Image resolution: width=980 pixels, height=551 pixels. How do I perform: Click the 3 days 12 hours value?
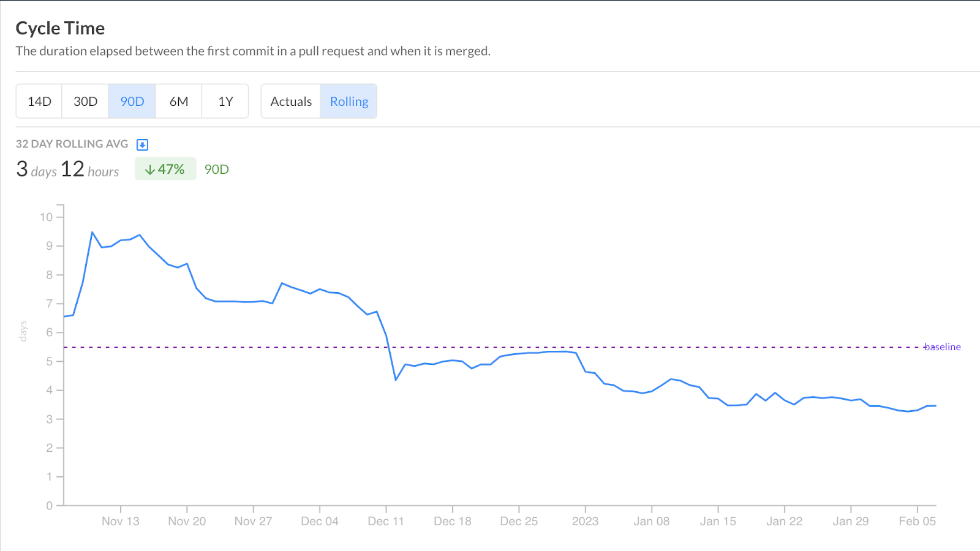pyautogui.click(x=67, y=169)
